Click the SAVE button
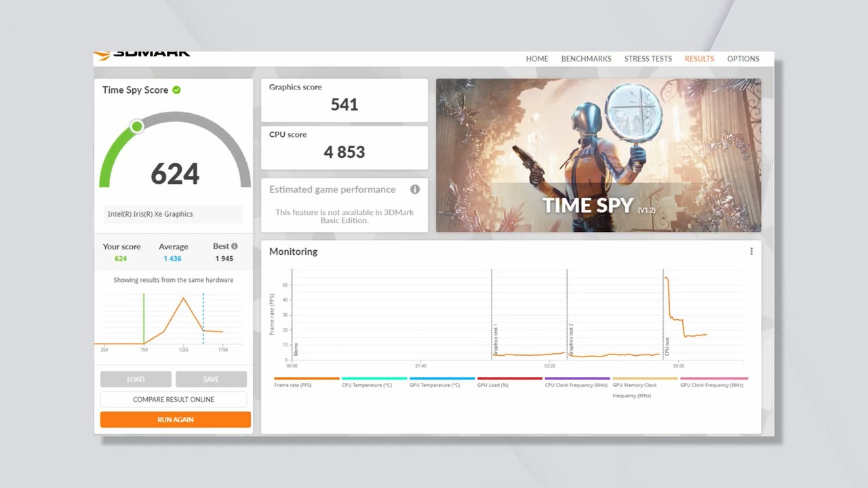Viewport: 868px width, 488px height. pos(211,379)
